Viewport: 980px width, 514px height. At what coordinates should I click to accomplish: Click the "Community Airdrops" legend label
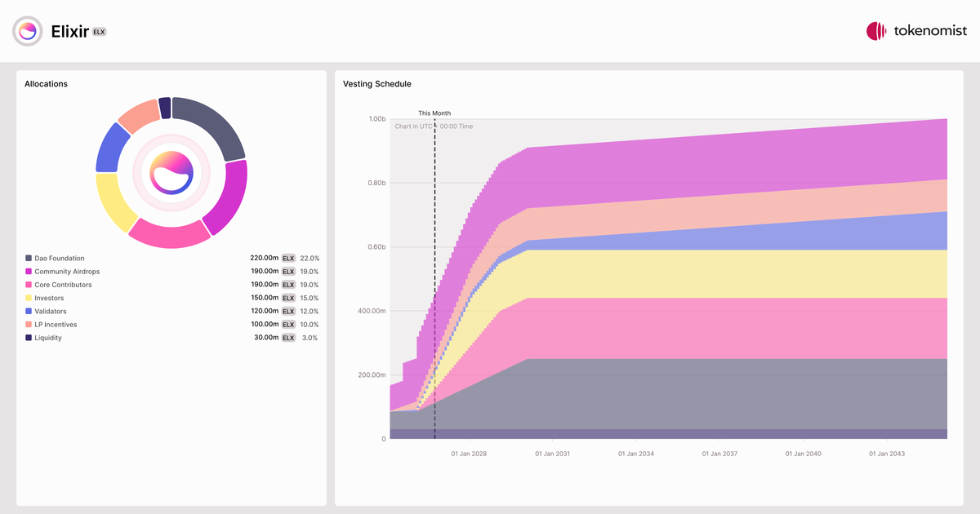click(x=67, y=272)
